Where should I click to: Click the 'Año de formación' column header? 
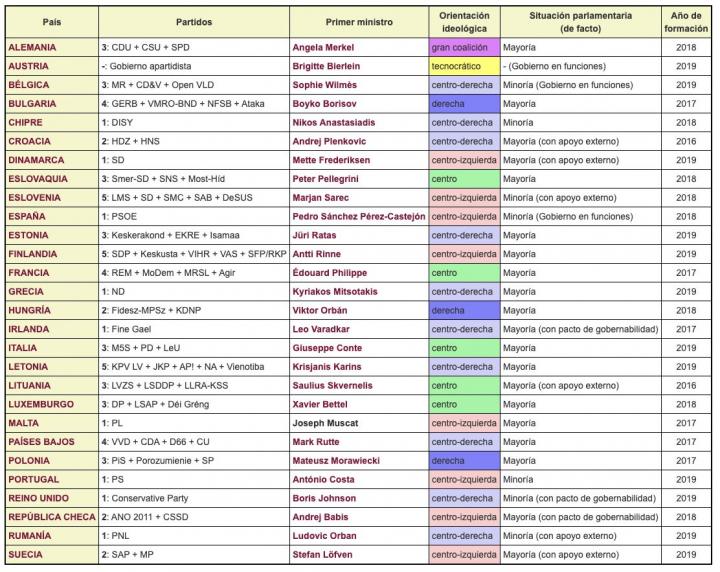tap(685, 21)
